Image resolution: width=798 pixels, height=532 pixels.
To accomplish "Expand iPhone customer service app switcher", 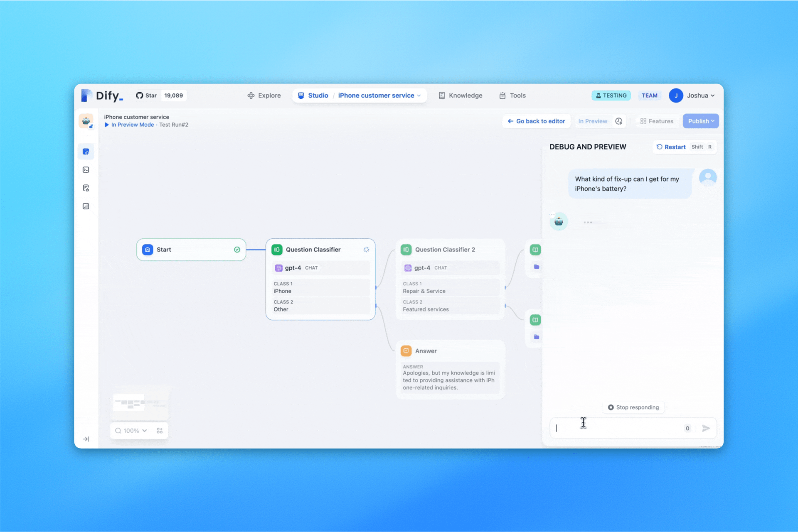I will coord(379,96).
